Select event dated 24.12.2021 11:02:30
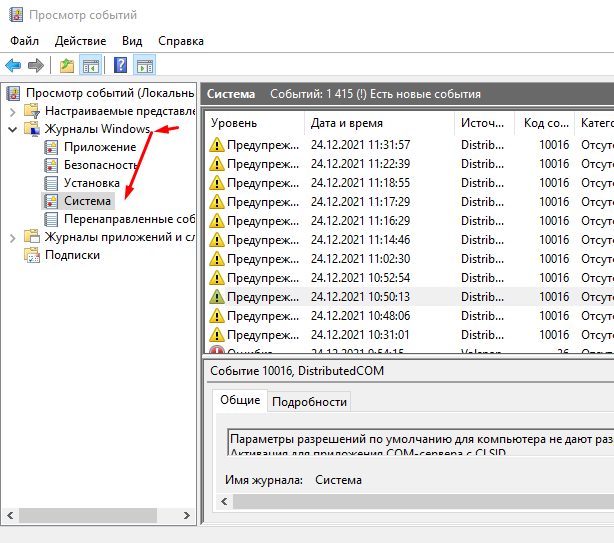Viewport: 614px width, 543px height. (x=409, y=259)
